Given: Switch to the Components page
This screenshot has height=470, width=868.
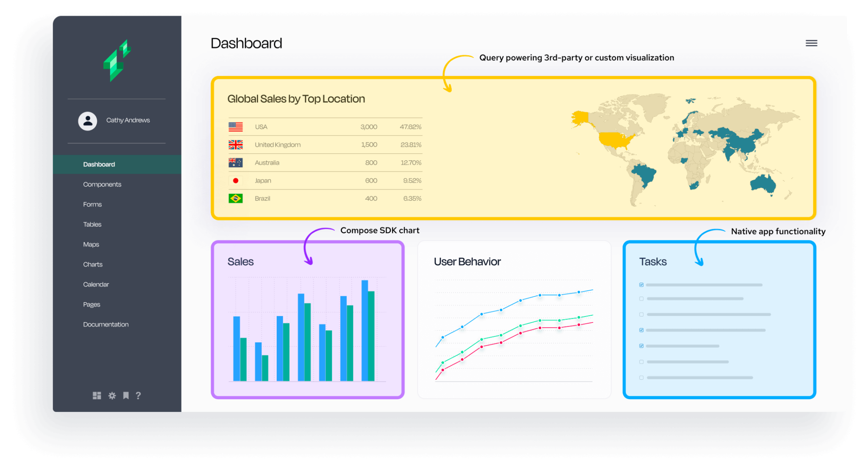Looking at the screenshot, I should pyautogui.click(x=102, y=184).
